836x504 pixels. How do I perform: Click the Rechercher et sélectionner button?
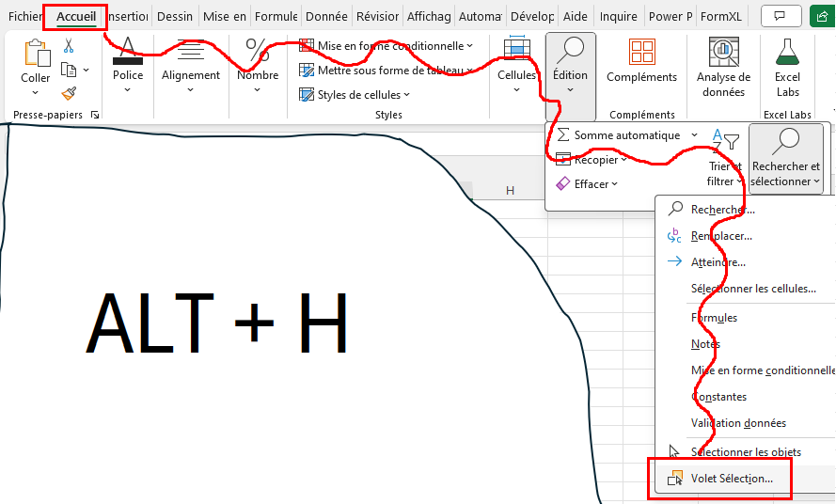[x=785, y=158]
